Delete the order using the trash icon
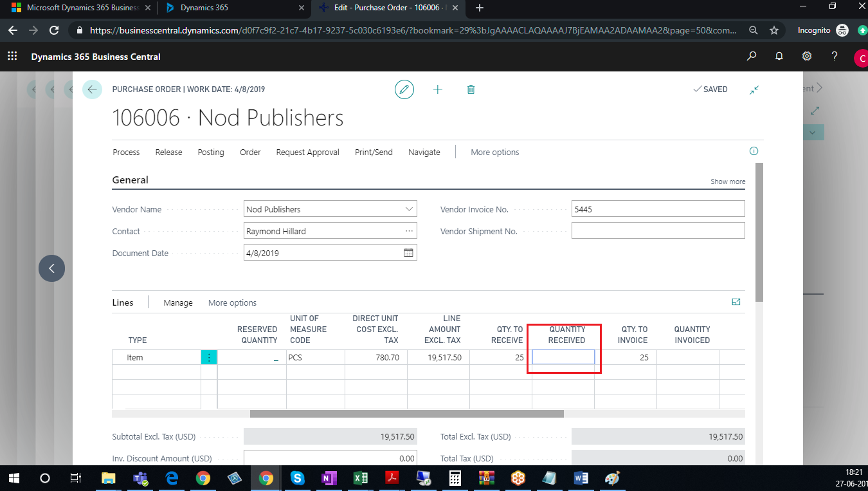 [x=471, y=89]
